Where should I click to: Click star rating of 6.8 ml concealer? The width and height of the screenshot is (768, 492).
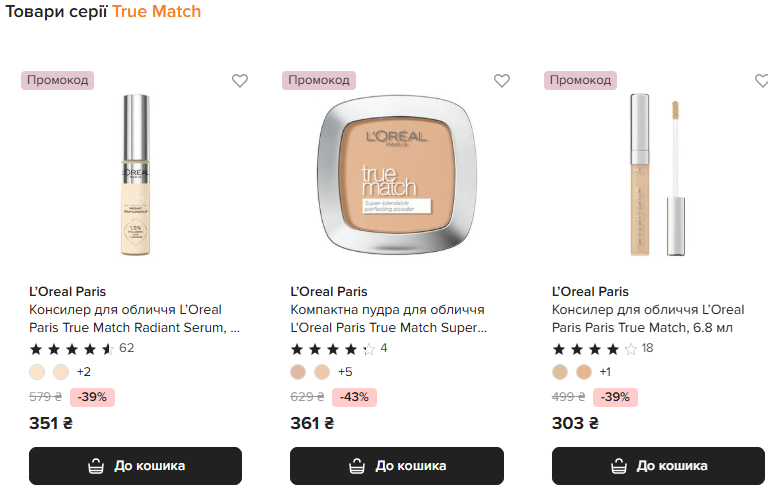point(594,349)
